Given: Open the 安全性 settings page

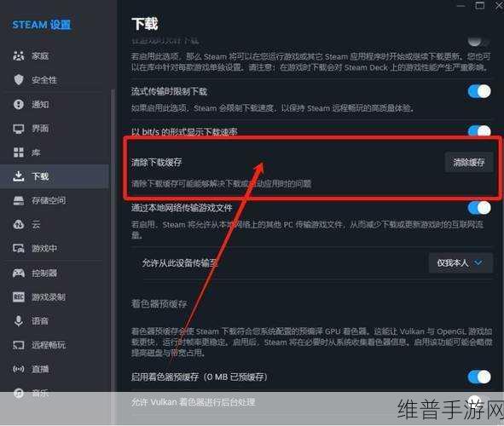Looking at the screenshot, I should (55, 79).
